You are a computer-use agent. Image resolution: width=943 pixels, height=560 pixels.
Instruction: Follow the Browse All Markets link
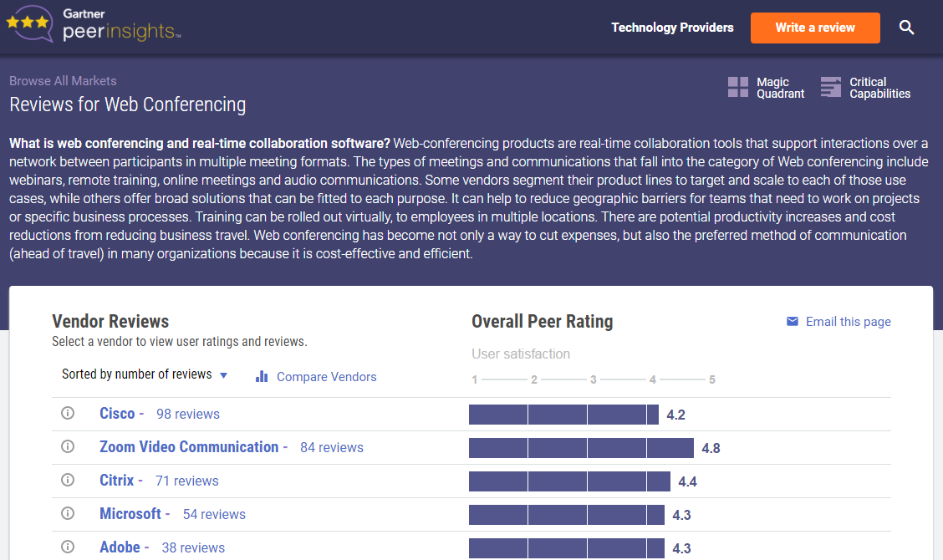click(x=63, y=81)
